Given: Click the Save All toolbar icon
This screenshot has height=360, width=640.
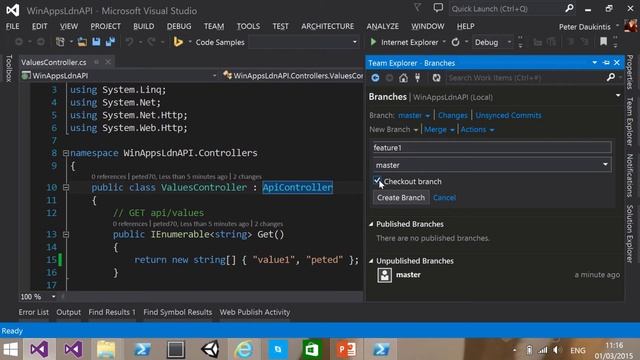Looking at the screenshot, I should pyautogui.click(x=110, y=42).
